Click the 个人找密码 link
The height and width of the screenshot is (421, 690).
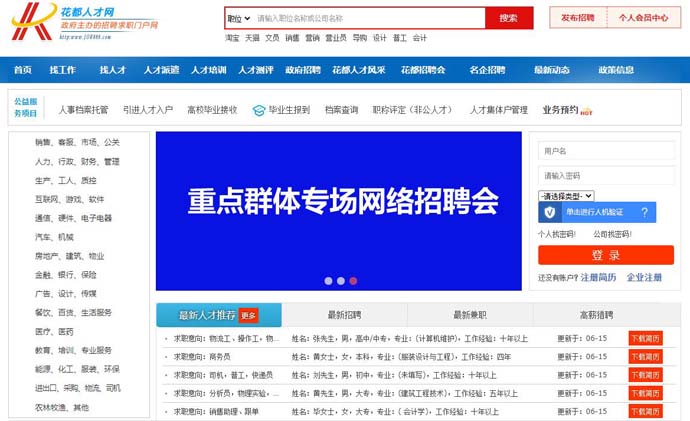[557, 234]
